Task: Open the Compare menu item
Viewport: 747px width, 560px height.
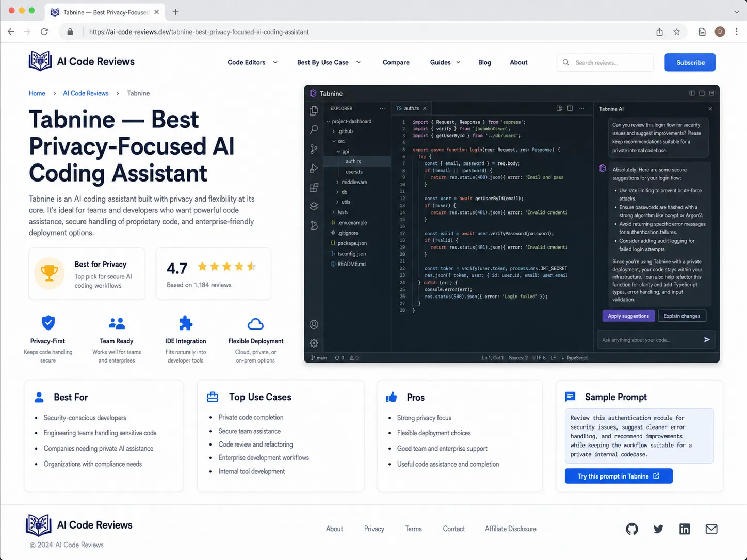Action: tap(396, 62)
